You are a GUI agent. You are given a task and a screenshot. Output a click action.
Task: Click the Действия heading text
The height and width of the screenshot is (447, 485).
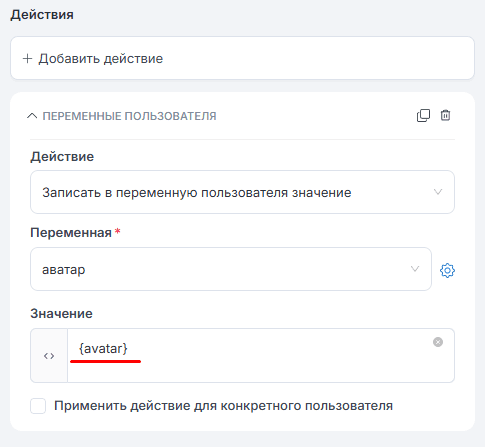click(x=42, y=15)
